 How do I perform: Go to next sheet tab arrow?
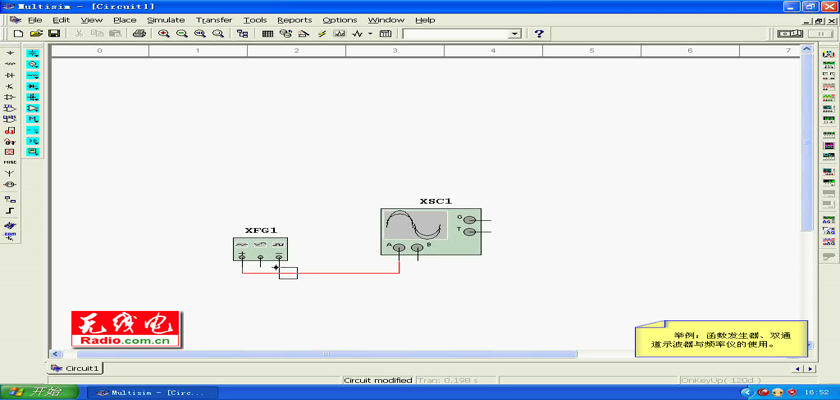click(x=811, y=369)
